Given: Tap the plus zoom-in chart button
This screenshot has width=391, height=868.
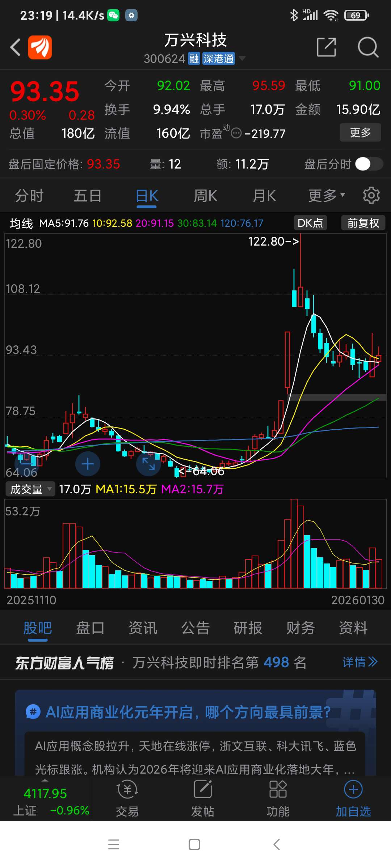Looking at the screenshot, I should click(x=88, y=464).
